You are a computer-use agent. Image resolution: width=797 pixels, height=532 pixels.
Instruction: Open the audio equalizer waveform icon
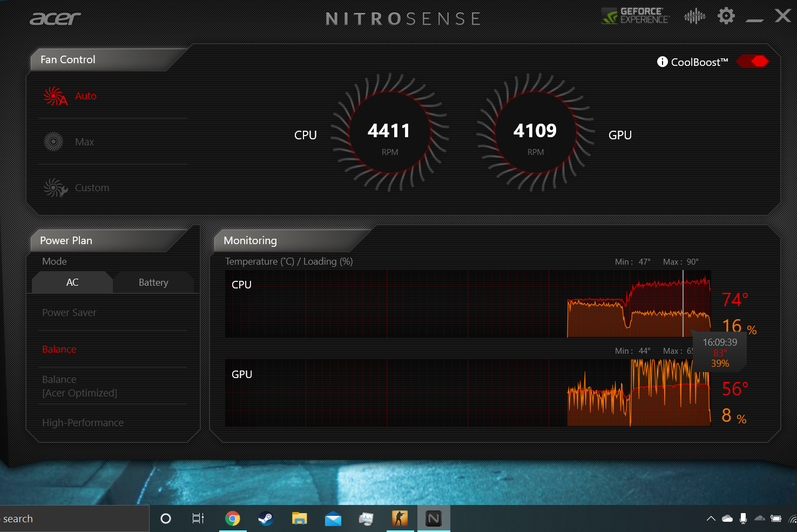[x=694, y=16]
